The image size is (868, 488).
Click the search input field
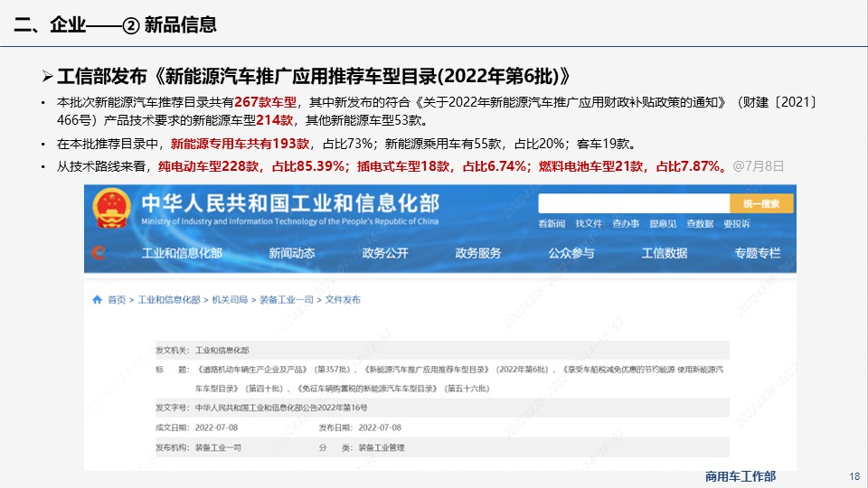pyautogui.click(x=634, y=203)
